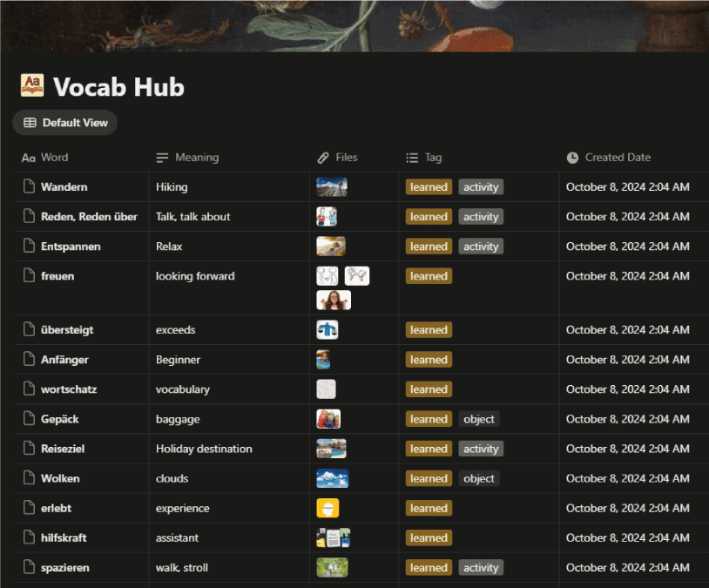This screenshot has width=709, height=588.
Task: Click the table grid icon on Default View button
Action: pos(28,122)
